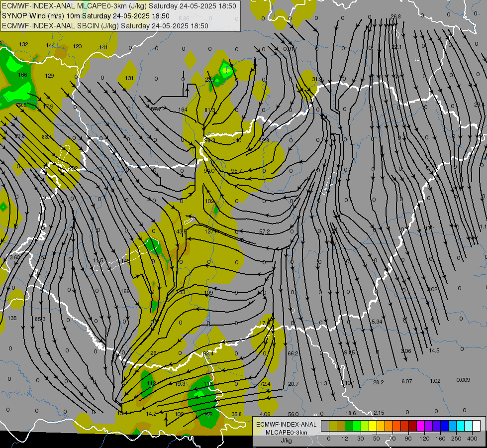Viewport: 487px width, 448px height.
Task: Click the map value '94.0'
Action: coord(209,171)
